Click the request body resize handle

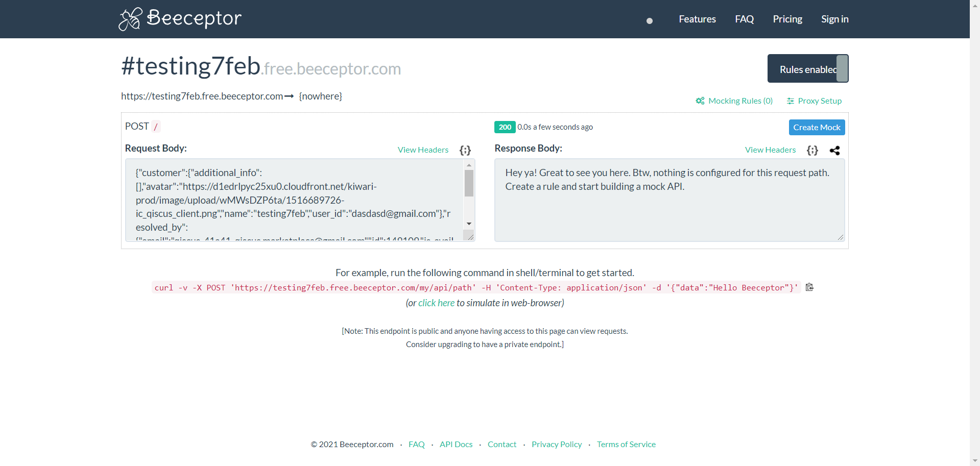click(x=471, y=237)
